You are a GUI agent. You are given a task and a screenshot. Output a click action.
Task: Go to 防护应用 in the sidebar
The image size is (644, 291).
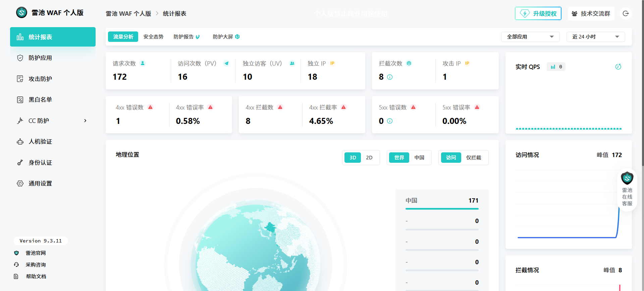coord(53,58)
